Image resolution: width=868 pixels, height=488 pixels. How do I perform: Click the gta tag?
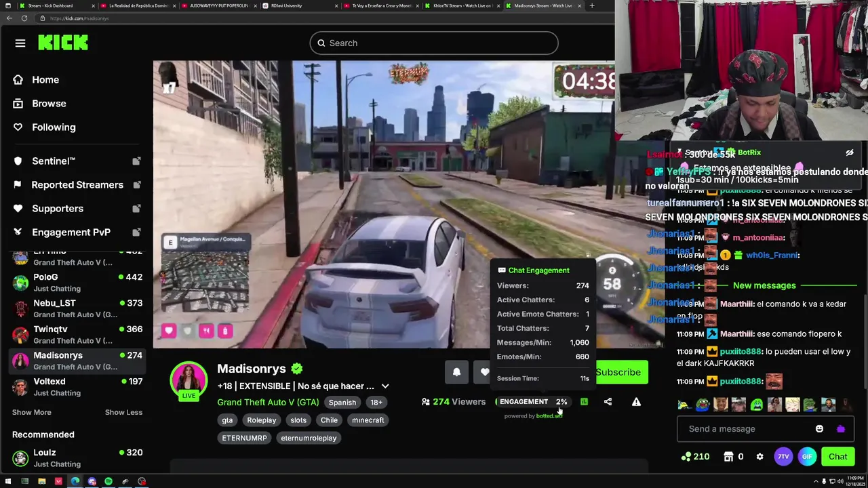pyautogui.click(x=227, y=420)
